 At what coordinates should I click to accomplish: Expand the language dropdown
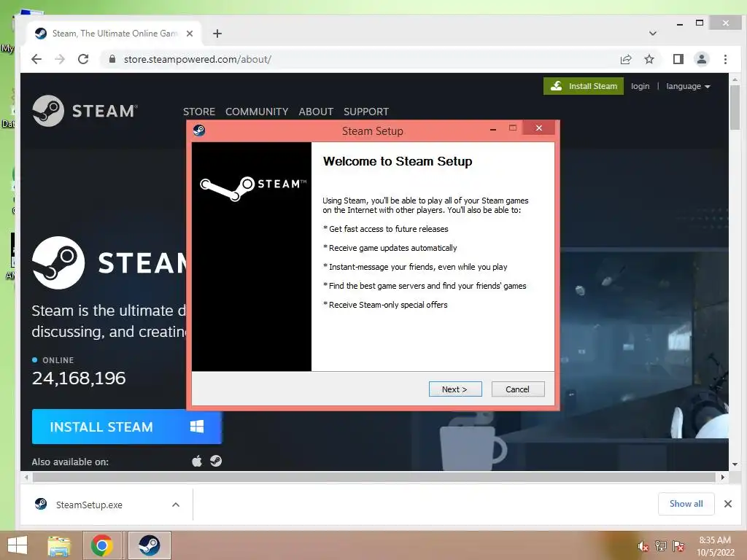point(688,86)
